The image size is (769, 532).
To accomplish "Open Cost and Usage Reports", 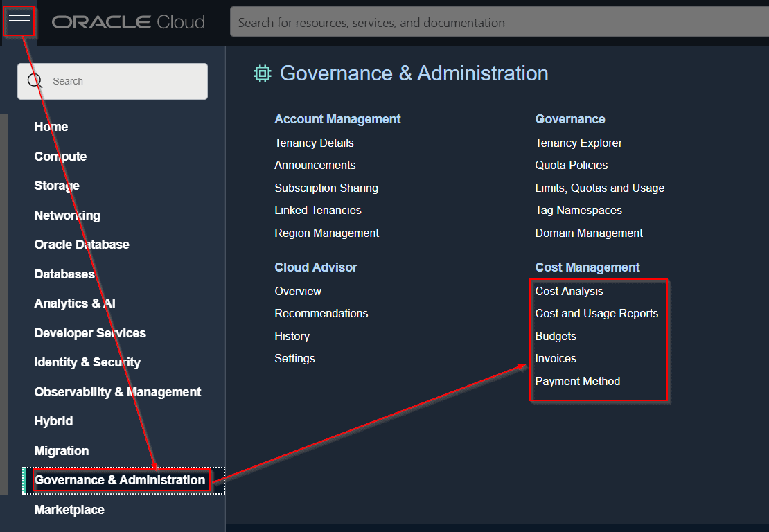I will pos(596,314).
